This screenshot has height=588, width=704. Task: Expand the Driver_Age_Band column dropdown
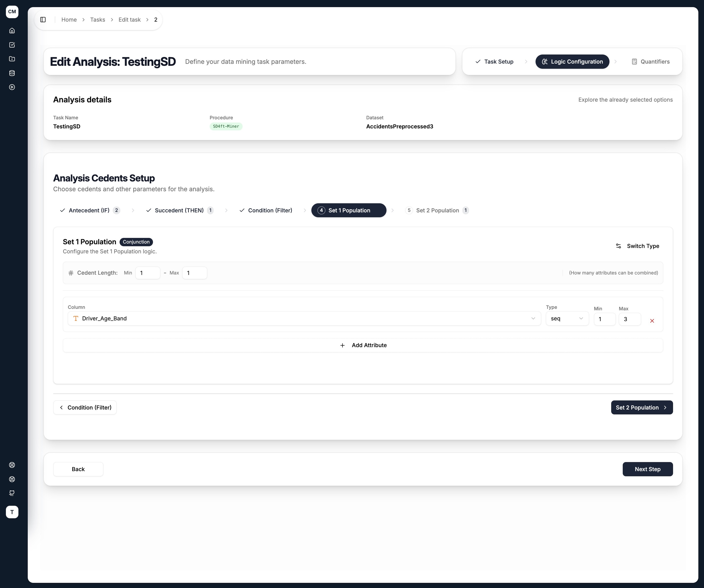coord(304,318)
